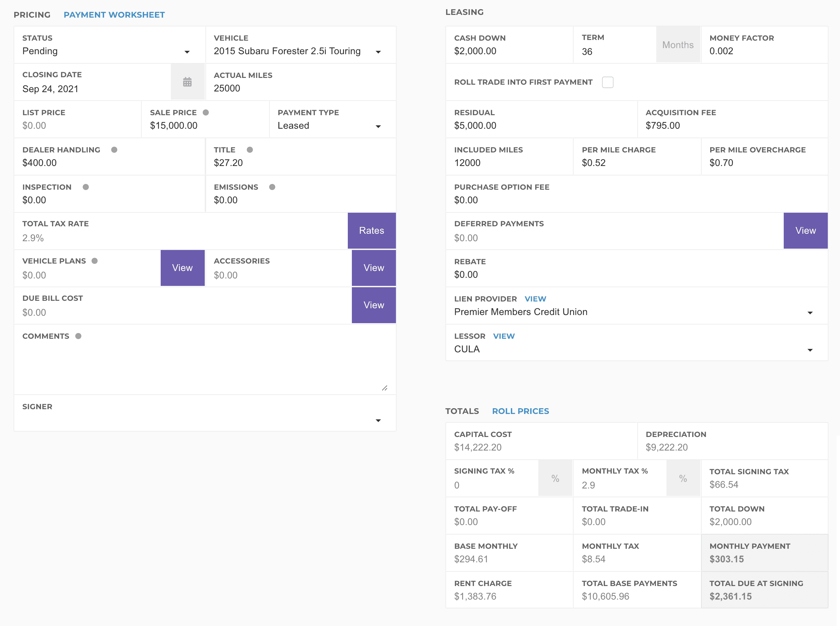The width and height of the screenshot is (840, 626).
Task: Switch to the Payment Worksheet tab
Action: click(x=114, y=15)
